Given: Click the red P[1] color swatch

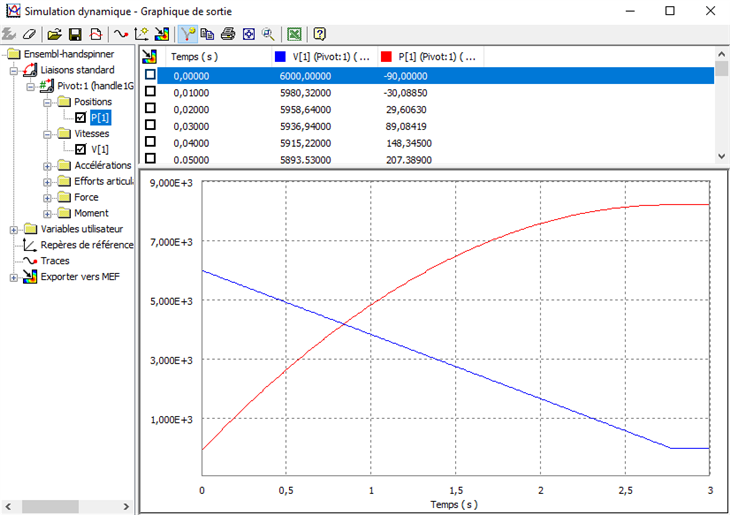Looking at the screenshot, I should (x=386, y=57).
